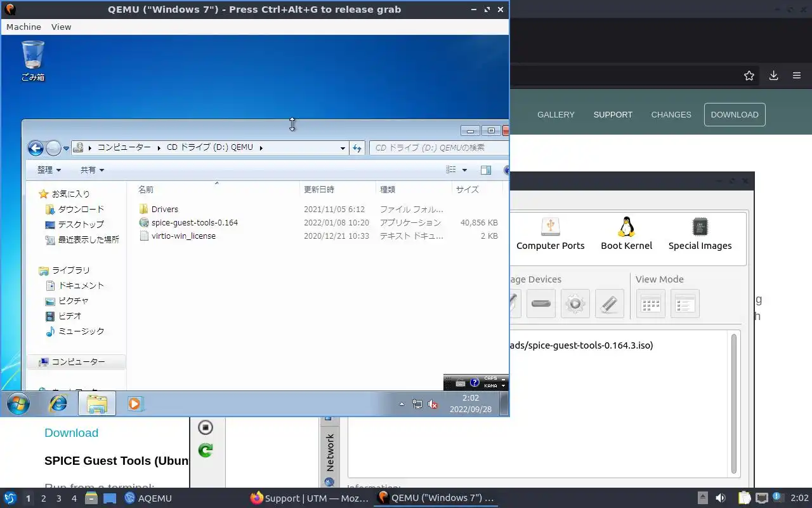Viewport: 812px width, 508px height.
Task: Click the muted speaker icon in Windows tray
Action: tap(433, 404)
